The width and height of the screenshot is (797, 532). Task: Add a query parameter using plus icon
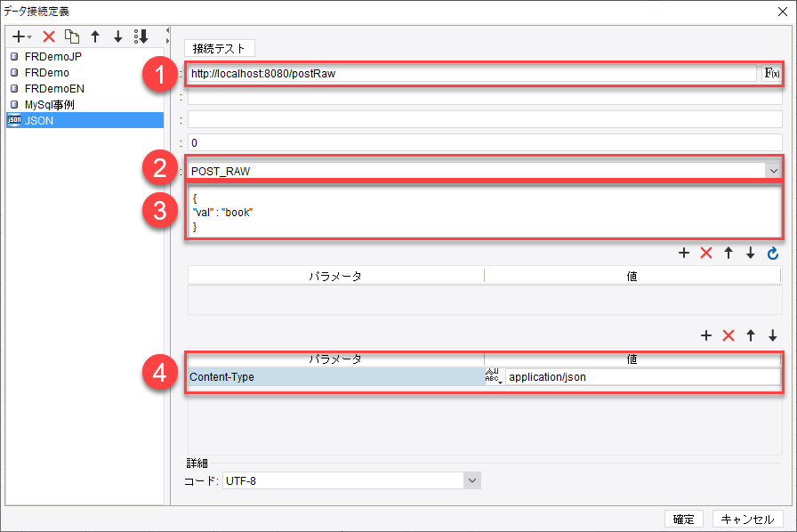(x=684, y=253)
